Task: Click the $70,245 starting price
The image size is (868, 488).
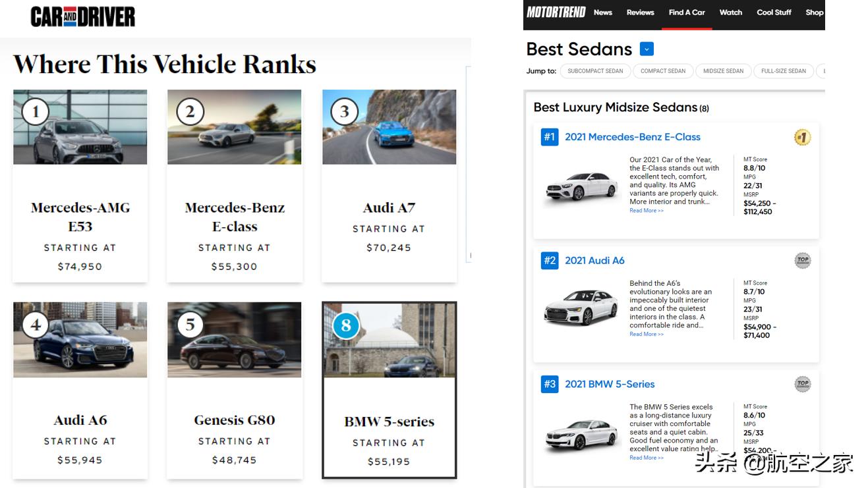Action: 389,248
